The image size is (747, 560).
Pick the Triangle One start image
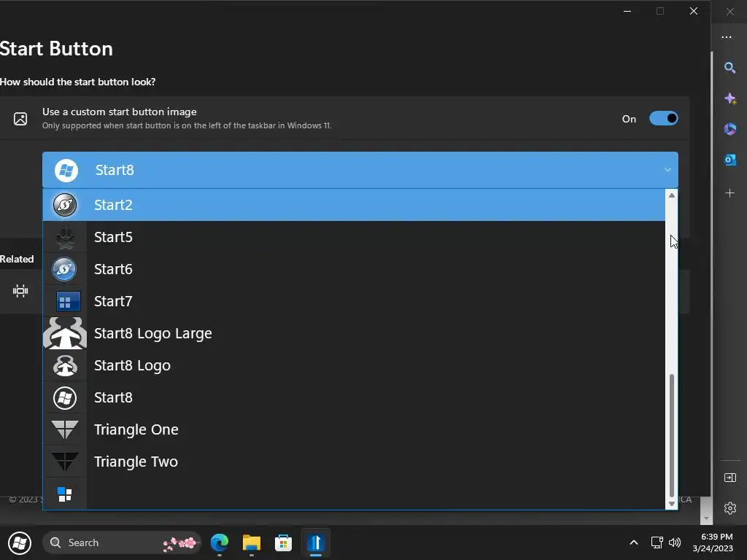pos(354,429)
